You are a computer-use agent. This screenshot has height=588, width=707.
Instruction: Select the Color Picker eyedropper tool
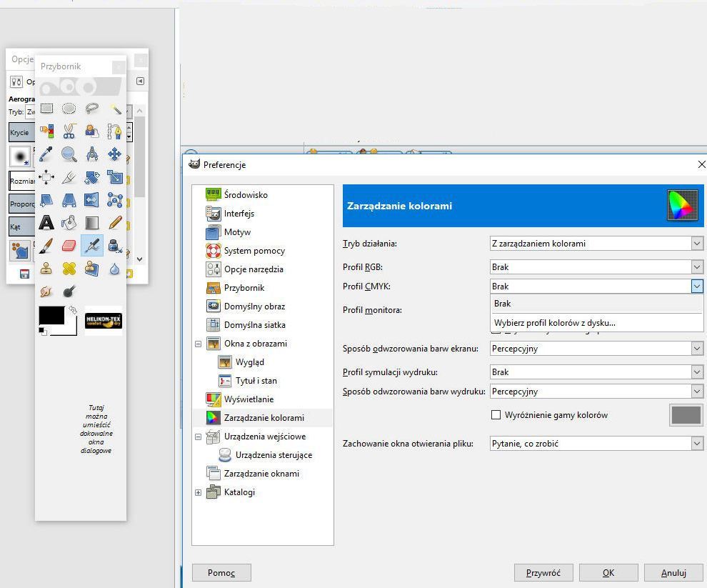tap(46, 154)
